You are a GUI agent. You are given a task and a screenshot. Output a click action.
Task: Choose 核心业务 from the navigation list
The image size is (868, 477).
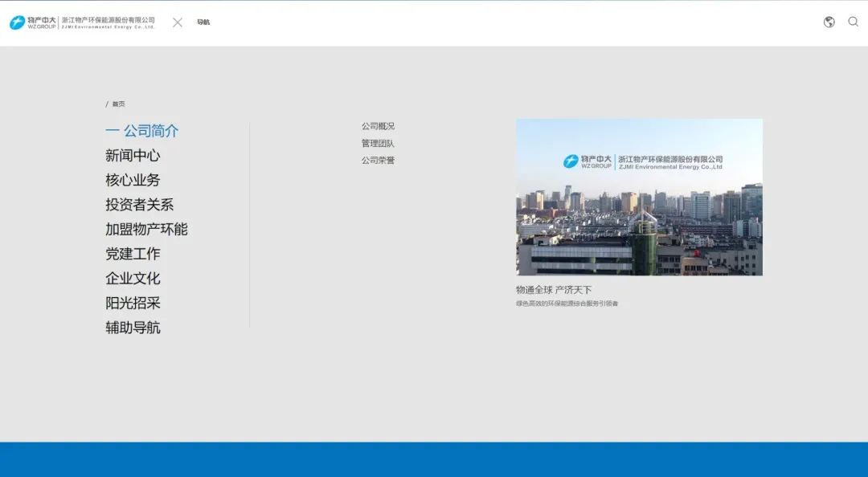tap(133, 180)
